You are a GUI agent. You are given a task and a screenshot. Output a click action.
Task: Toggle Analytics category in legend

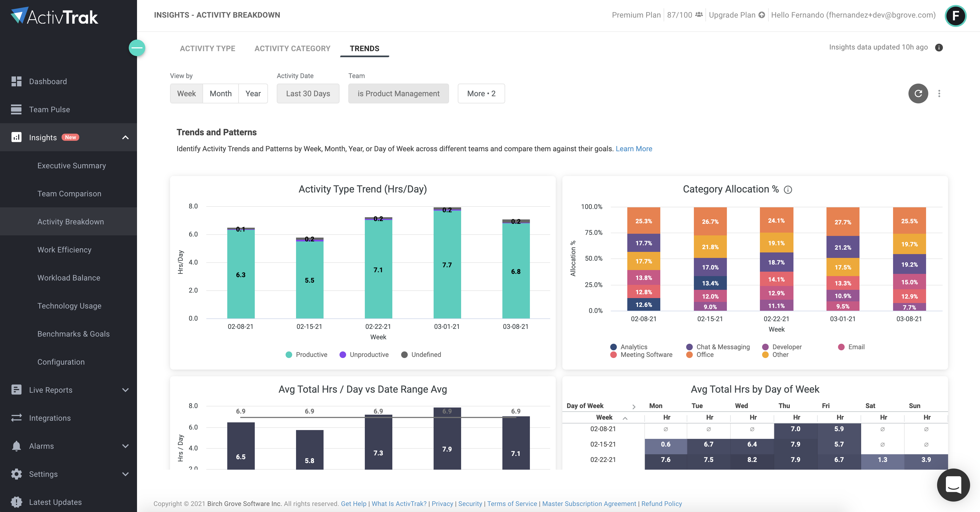(x=629, y=347)
